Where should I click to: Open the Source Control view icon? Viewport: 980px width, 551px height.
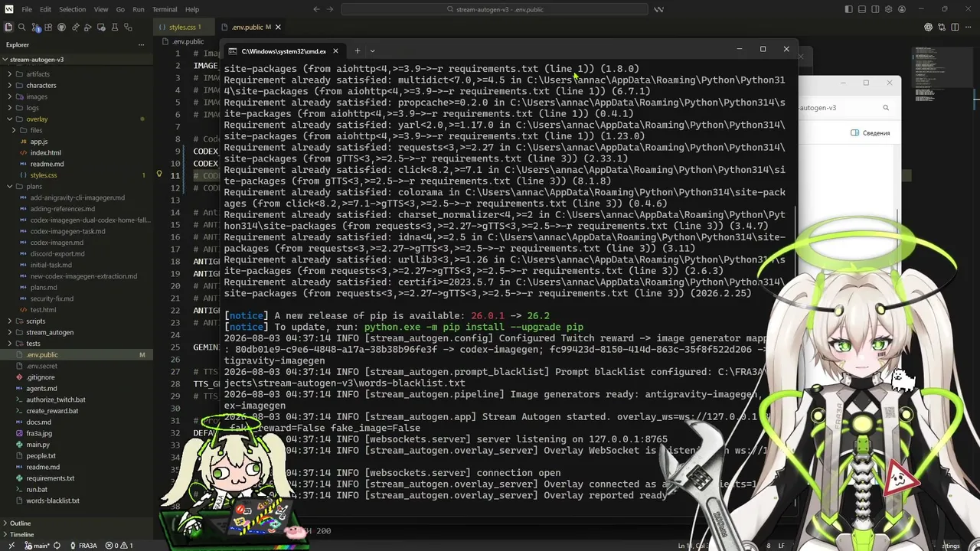tap(35, 28)
